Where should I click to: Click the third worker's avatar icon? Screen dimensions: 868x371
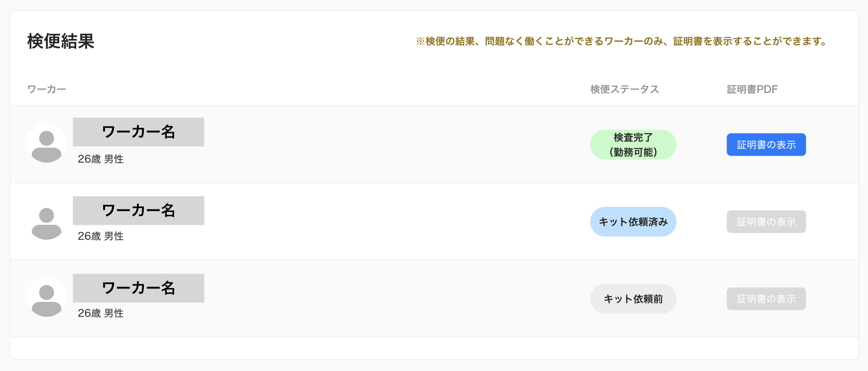coord(46,297)
